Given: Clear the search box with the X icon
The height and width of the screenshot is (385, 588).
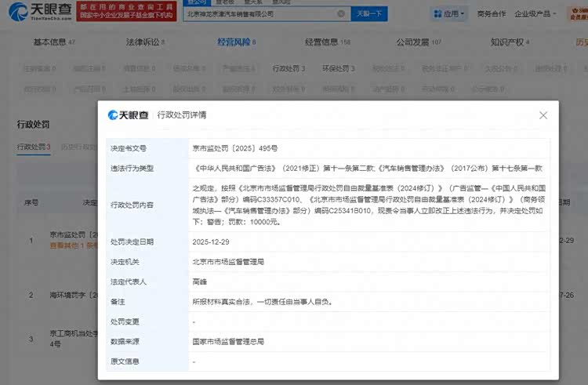Looking at the screenshot, I should (x=341, y=13).
